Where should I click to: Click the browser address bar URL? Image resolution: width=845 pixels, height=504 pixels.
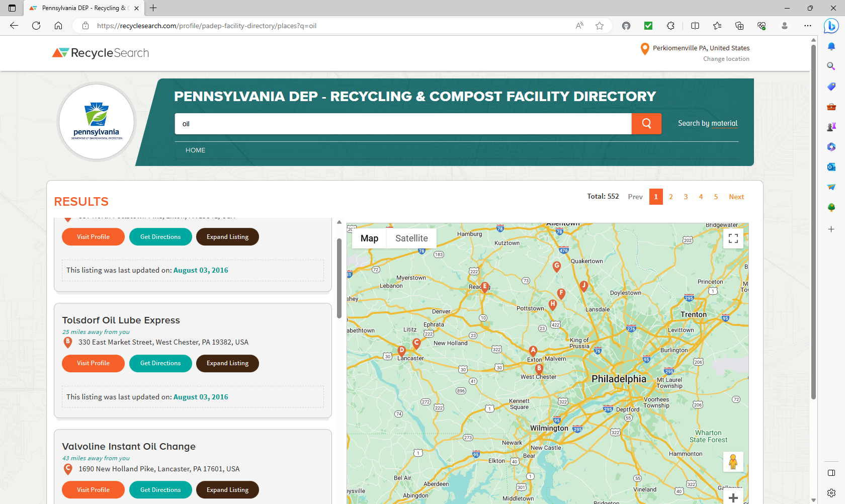pyautogui.click(x=206, y=26)
